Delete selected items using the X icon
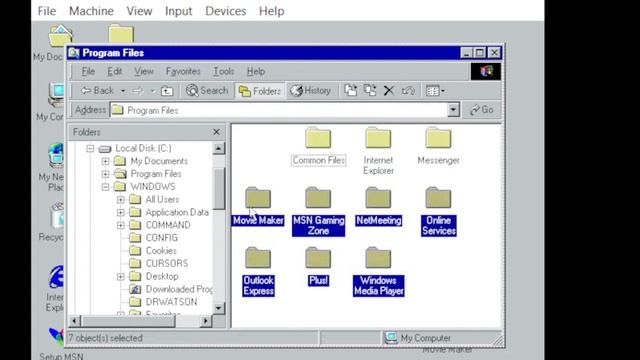This screenshot has height=360, width=640. (x=389, y=91)
